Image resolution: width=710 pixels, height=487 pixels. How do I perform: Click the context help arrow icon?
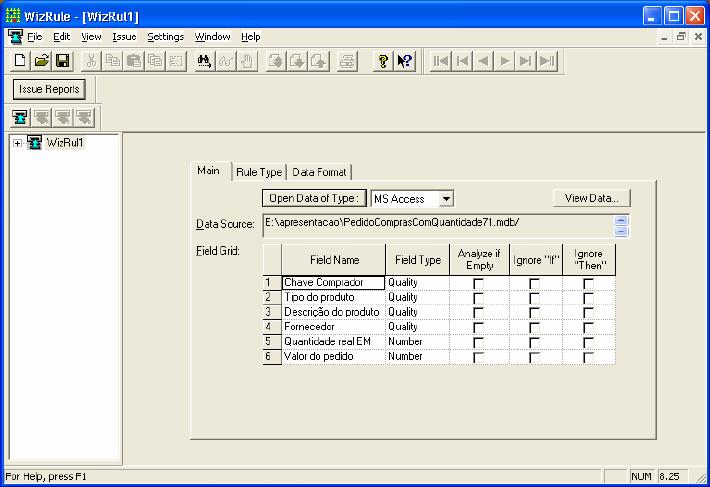(404, 61)
